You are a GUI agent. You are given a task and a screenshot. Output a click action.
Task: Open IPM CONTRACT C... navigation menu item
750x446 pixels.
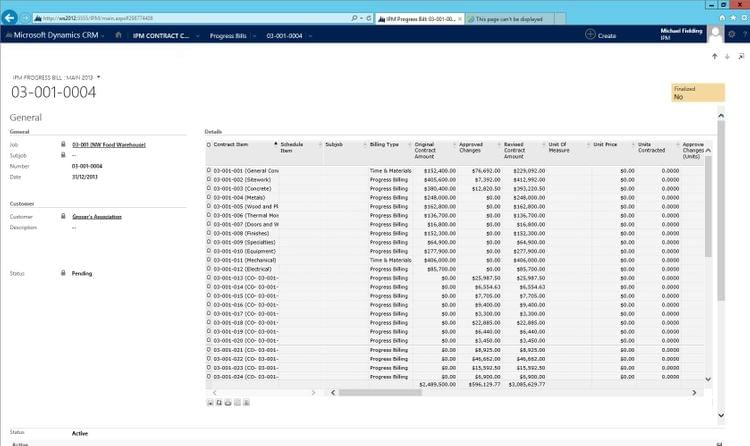click(161, 36)
